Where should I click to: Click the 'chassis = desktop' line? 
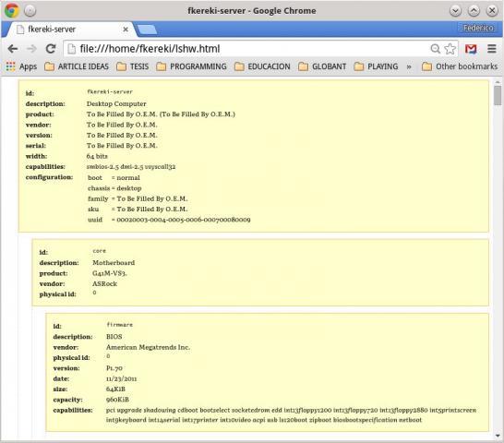point(114,188)
